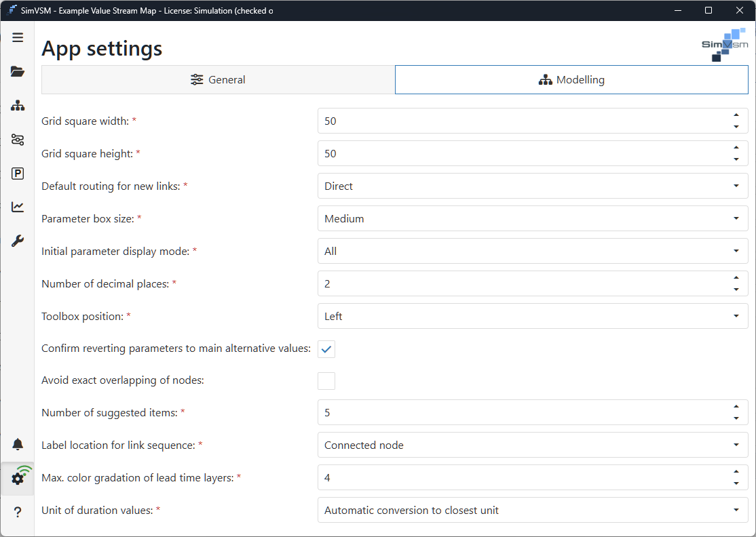Open the notifications bell icon
The image size is (756, 537).
coord(18,444)
